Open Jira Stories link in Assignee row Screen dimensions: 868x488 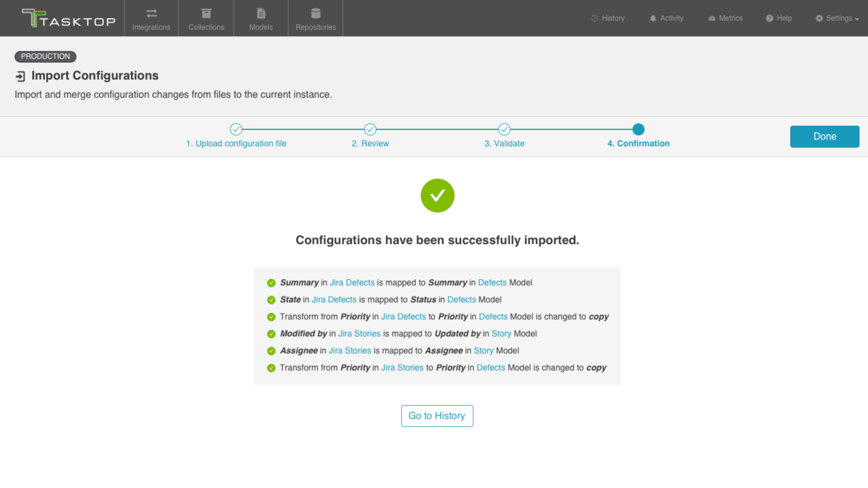[x=350, y=351]
